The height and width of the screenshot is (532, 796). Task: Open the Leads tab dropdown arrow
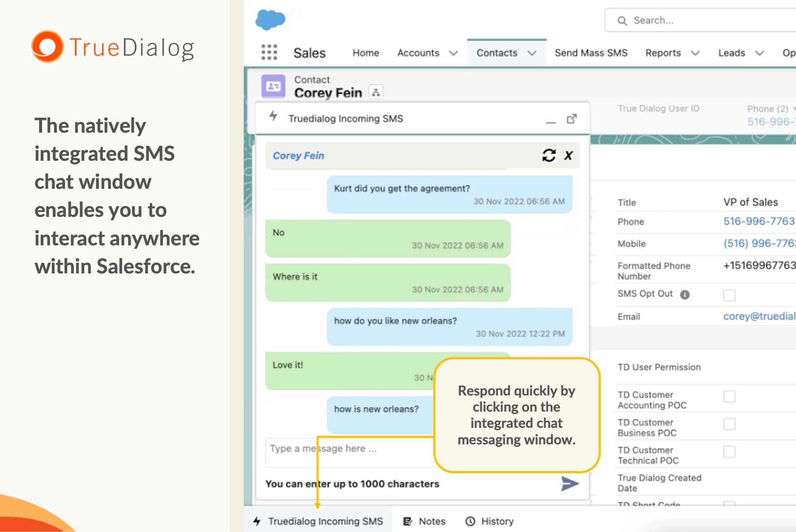[759, 53]
